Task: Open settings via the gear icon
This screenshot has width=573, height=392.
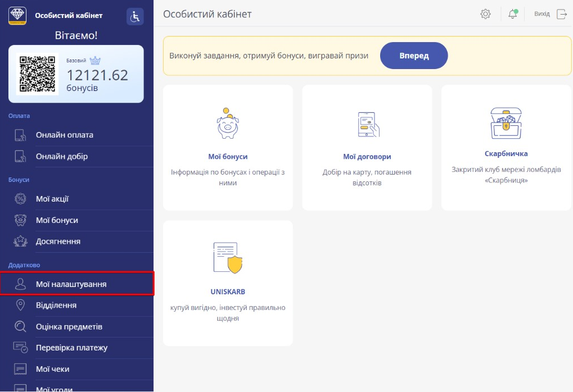Action: point(485,14)
